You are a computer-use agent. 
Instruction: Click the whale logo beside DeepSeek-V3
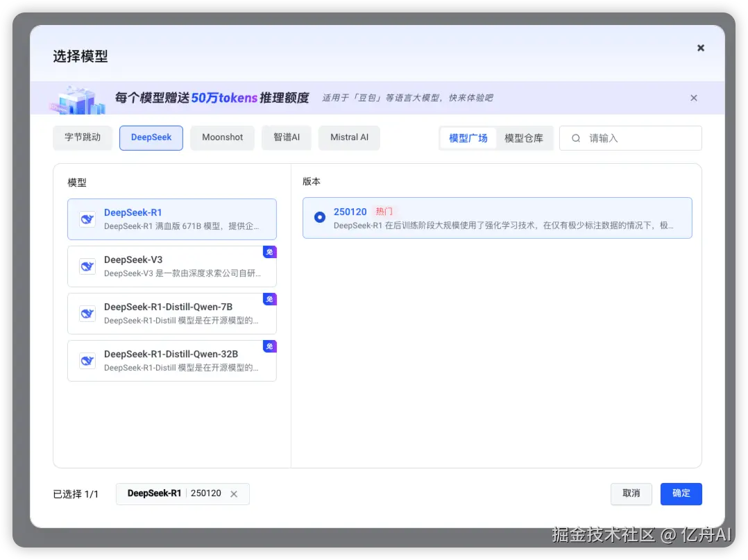[x=87, y=266]
